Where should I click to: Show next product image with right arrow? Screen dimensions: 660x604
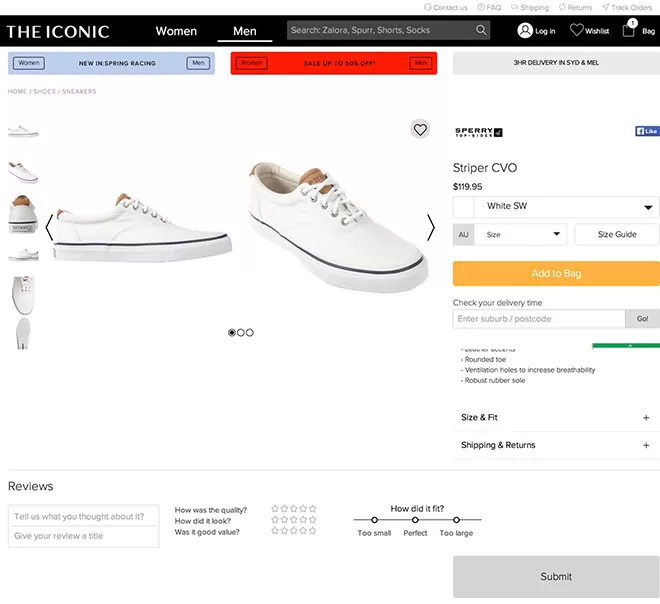[x=430, y=228]
